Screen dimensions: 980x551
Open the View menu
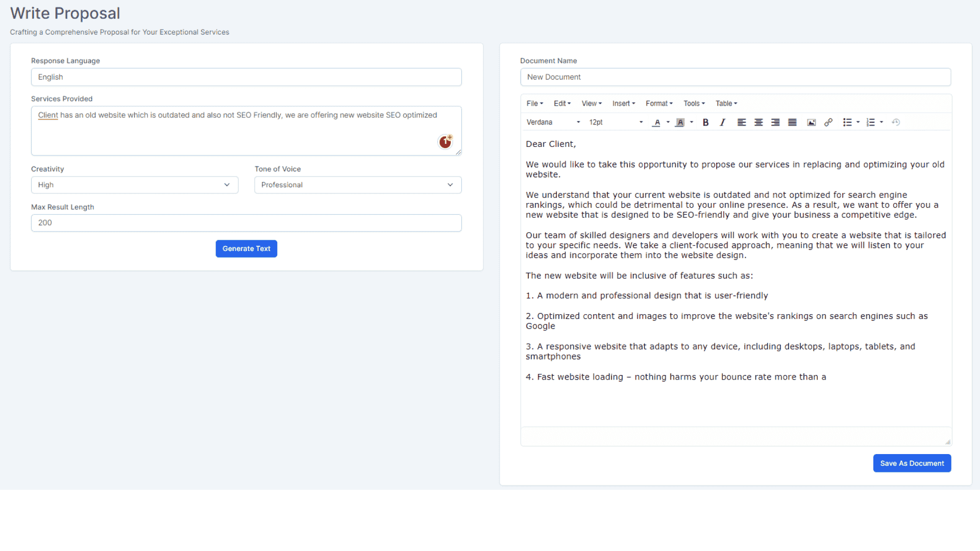point(592,104)
